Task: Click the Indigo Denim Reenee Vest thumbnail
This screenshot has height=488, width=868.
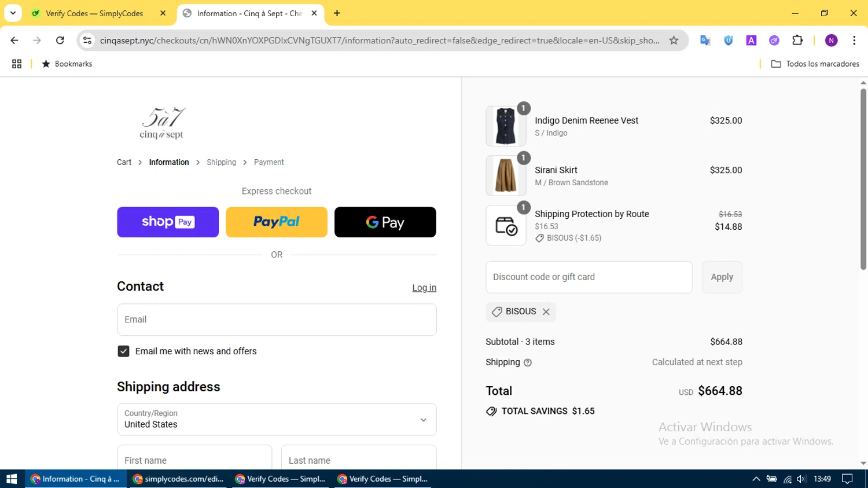Action: click(506, 126)
